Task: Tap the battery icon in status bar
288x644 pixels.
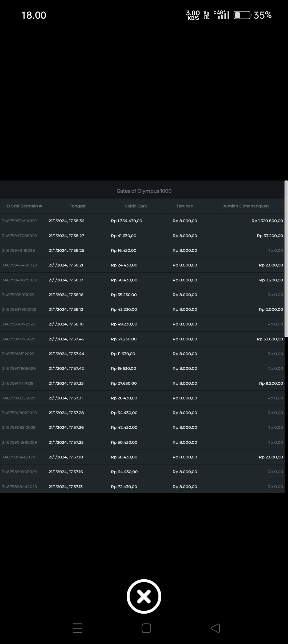Action: click(x=242, y=15)
